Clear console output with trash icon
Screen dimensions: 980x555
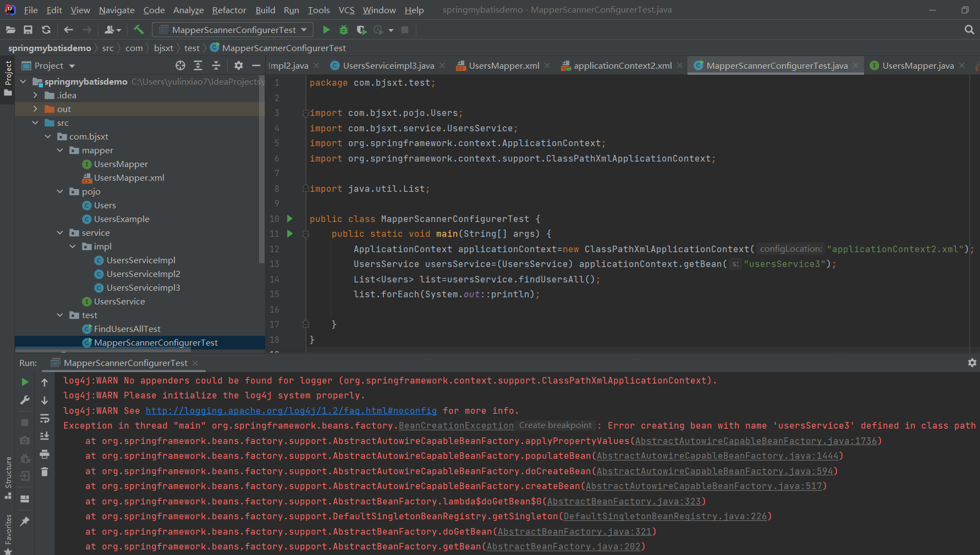45,471
